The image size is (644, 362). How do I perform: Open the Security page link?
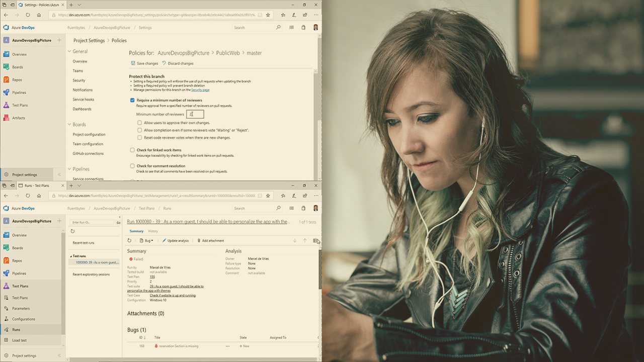point(200,90)
